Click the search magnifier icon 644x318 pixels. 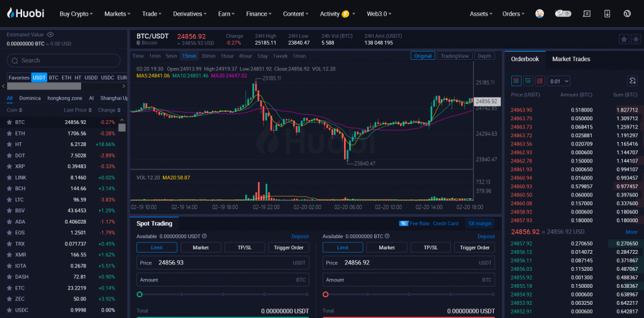tap(15, 61)
